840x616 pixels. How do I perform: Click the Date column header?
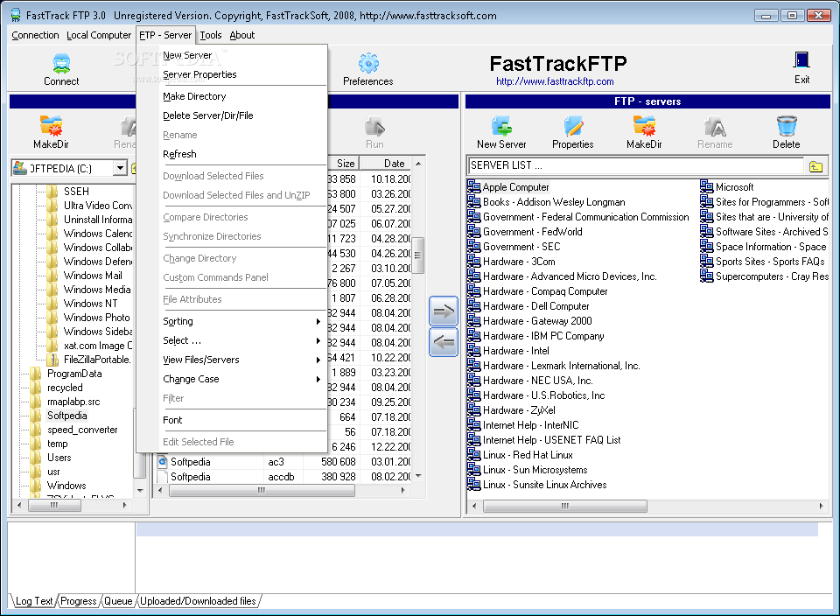pyautogui.click(x=386, y=164)
